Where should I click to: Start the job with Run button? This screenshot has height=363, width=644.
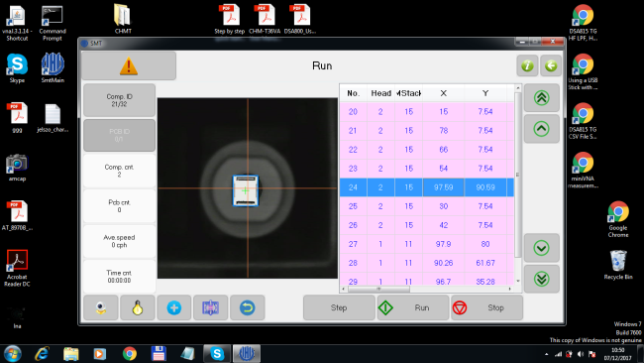[x=413, y=307]
